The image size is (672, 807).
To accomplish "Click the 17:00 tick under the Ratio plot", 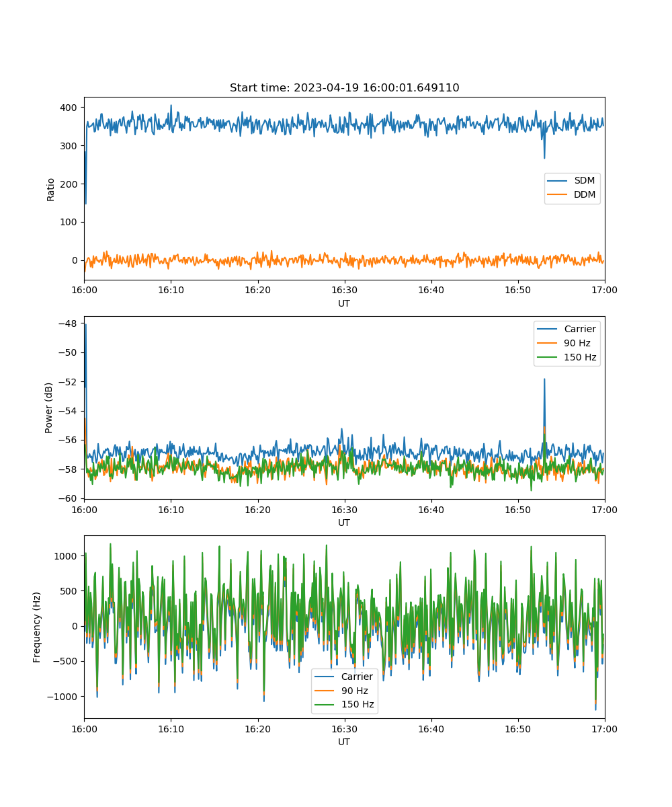I will coord(604,290).
